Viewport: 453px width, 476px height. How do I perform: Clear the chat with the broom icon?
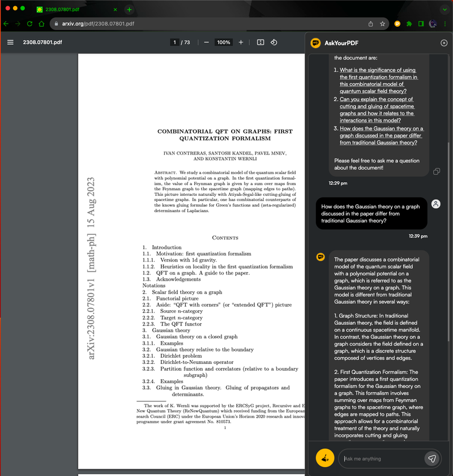point(324,458)
